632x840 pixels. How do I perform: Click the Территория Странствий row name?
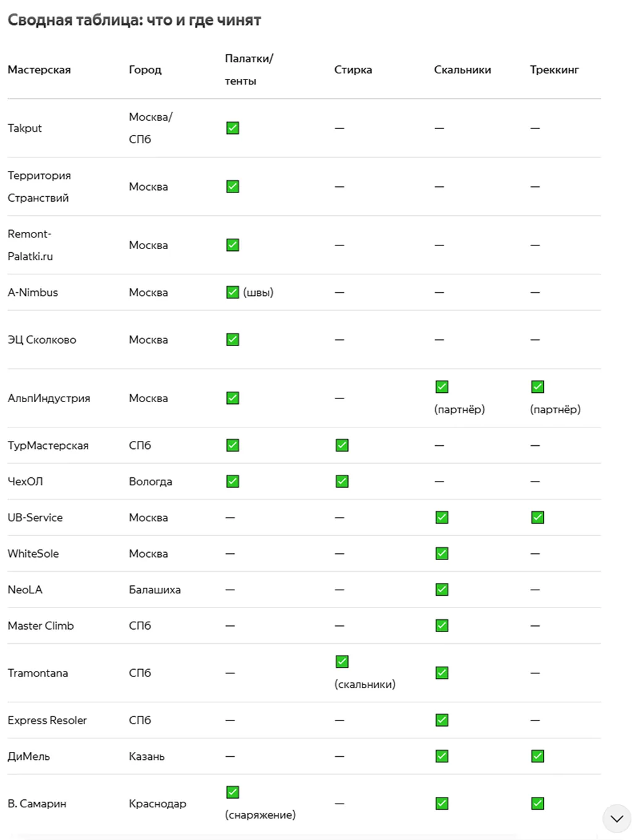click(39, 186)
